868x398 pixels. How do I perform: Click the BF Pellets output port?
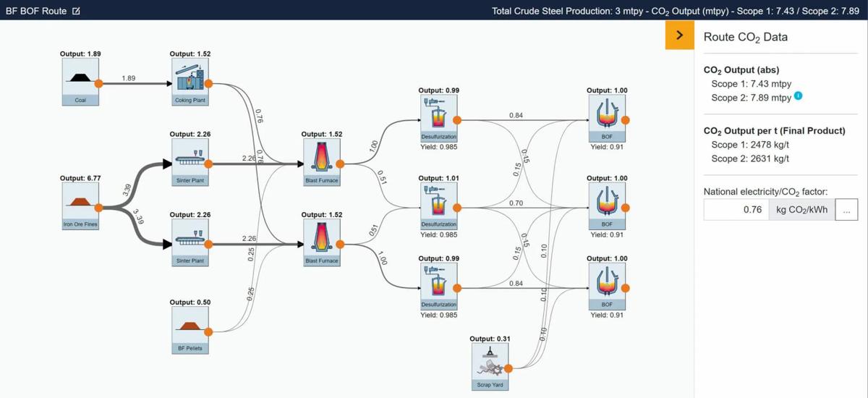coord(208,332)
